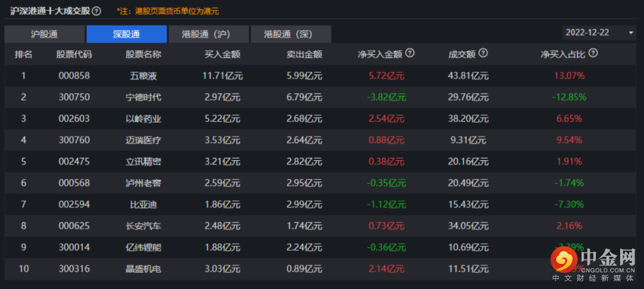Switch to the 沪股通 tab
Screen dimensions: 644x289
(45, 34)
